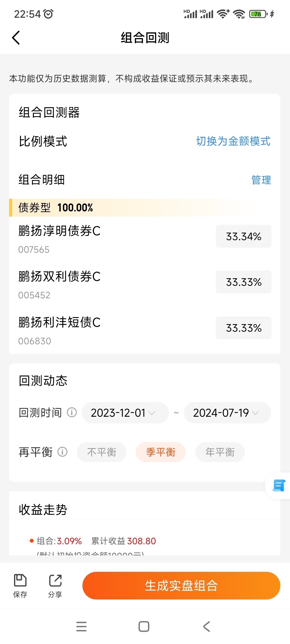290x644 pixels.
Task: Tap 生成实盘组合 button
Action: 181,586
